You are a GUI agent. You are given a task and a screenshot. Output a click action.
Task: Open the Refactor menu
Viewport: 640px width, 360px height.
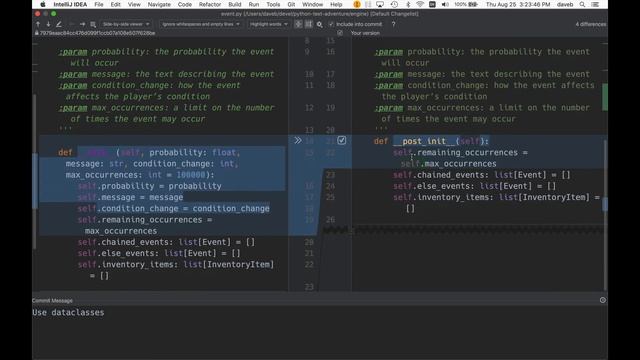tap(210, 4)
